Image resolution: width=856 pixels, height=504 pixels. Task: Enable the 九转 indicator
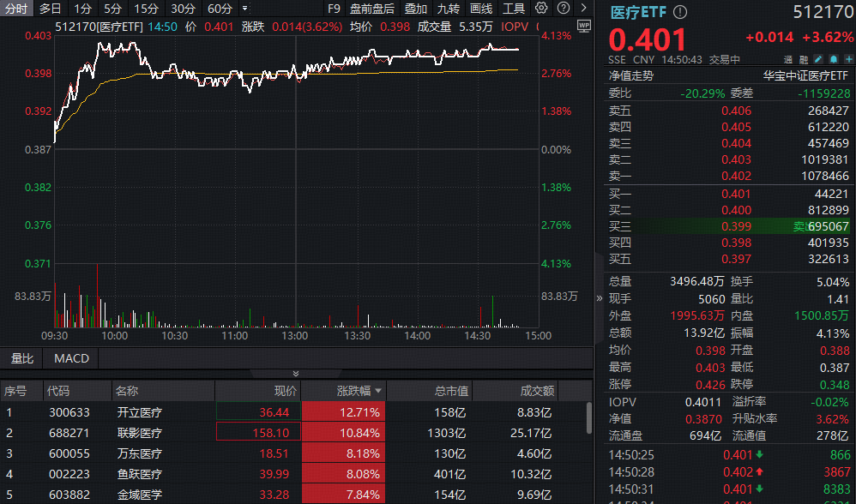[449, 8]
